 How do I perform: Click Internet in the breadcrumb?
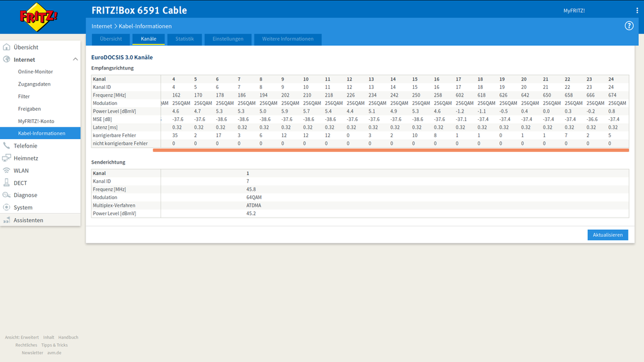coord(101,26)
